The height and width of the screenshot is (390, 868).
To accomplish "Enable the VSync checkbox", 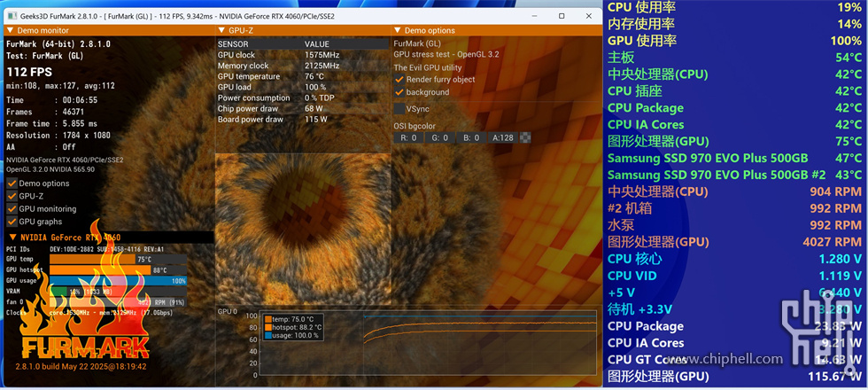I will [x=399, y=108].
